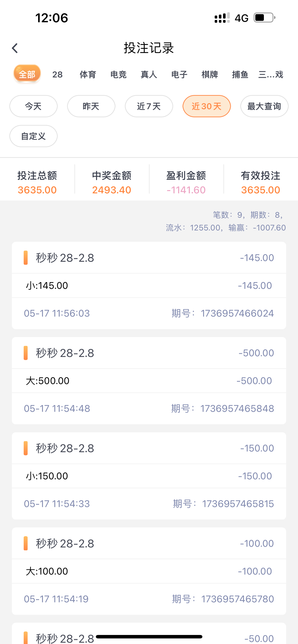Select the 棋牌 tab
The width and height of the screenshot is (298, 644).
pyautogui.click(x=210, y=74)
